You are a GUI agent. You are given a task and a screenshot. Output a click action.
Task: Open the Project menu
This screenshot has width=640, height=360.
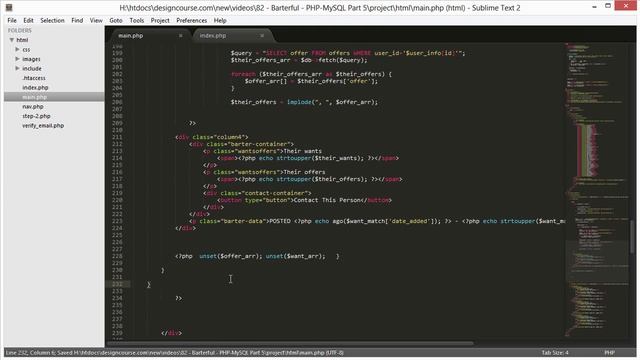pyautogui.click(x=160, y=20)
